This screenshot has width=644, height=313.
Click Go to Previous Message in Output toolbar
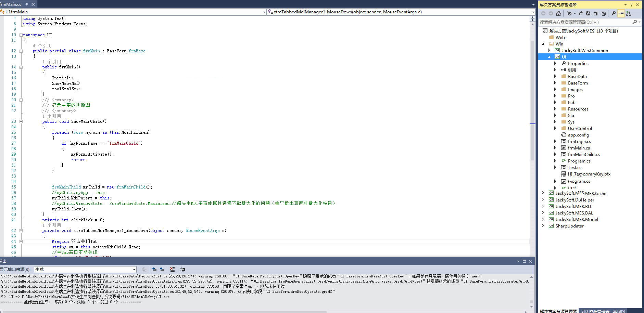pos(154,270)
